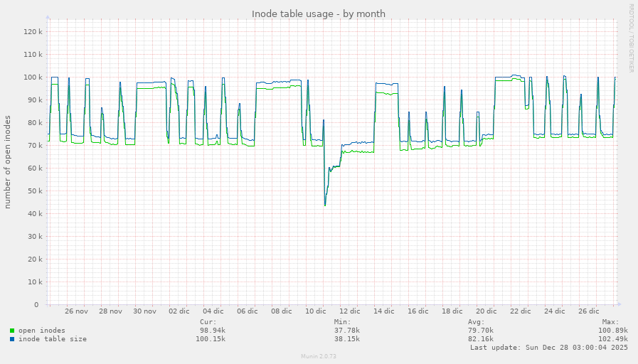Select the 'open inodes' legend label
The height and width of the screenshot is (364, 638).
pos(41,331)
